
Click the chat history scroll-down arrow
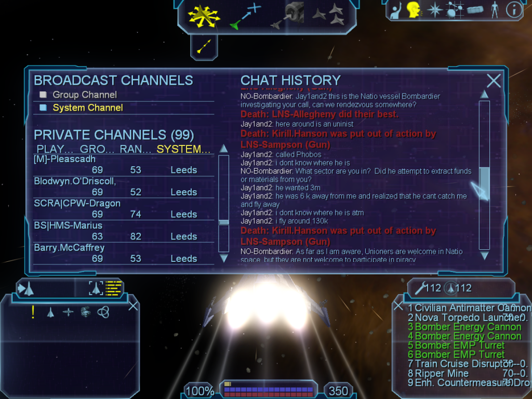click(484, 256)
